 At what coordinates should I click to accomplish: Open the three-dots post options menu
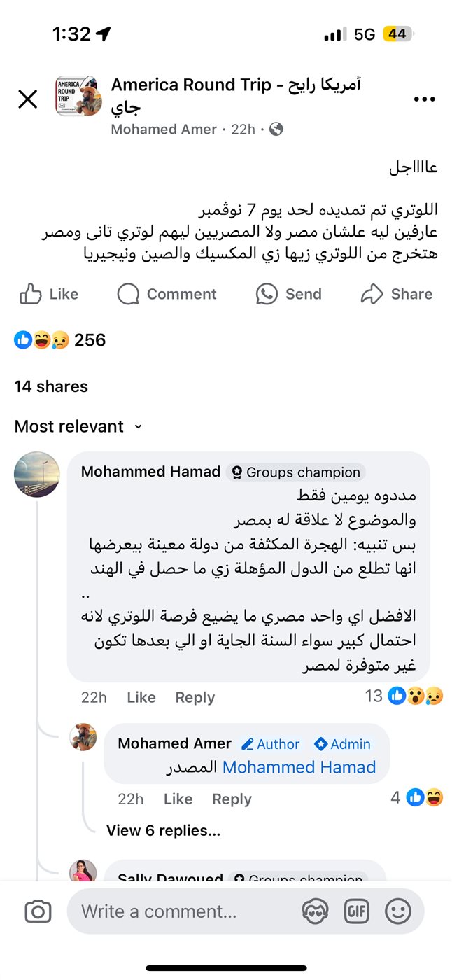click(424, 99)
